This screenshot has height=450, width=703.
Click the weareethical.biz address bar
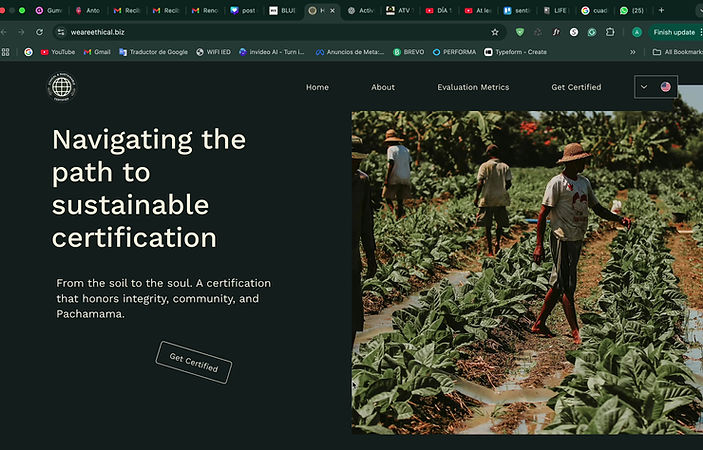pos(280,32)
